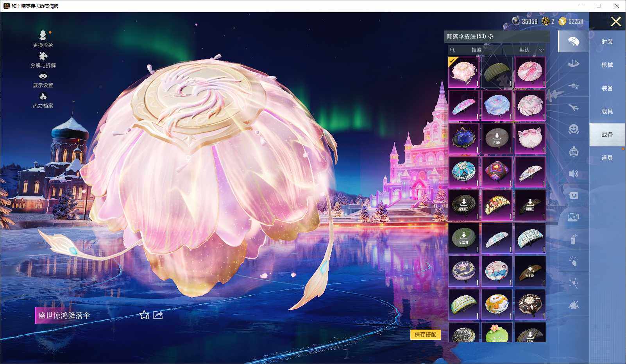Open the 热力档案 flame icon
Viewport: 626px width, 364px height.
[43, 96]
